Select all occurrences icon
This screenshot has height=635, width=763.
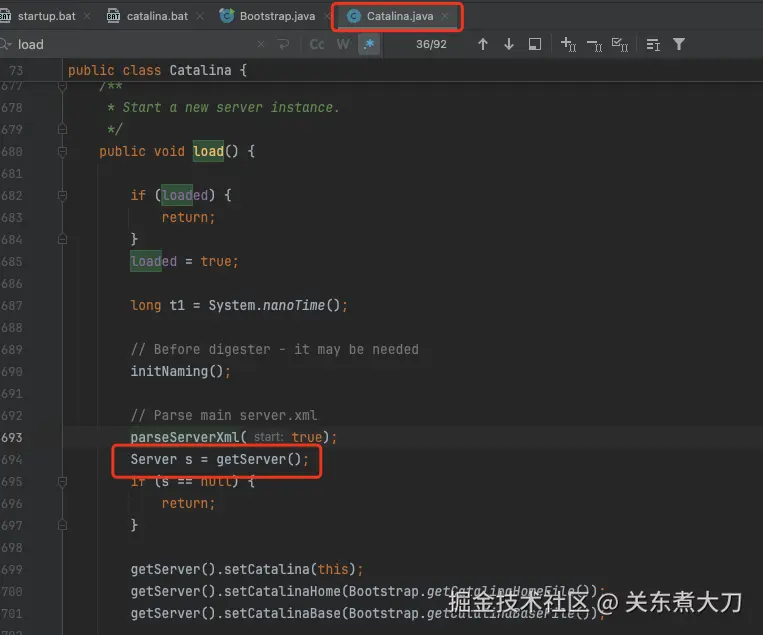[x=620, y=44]
